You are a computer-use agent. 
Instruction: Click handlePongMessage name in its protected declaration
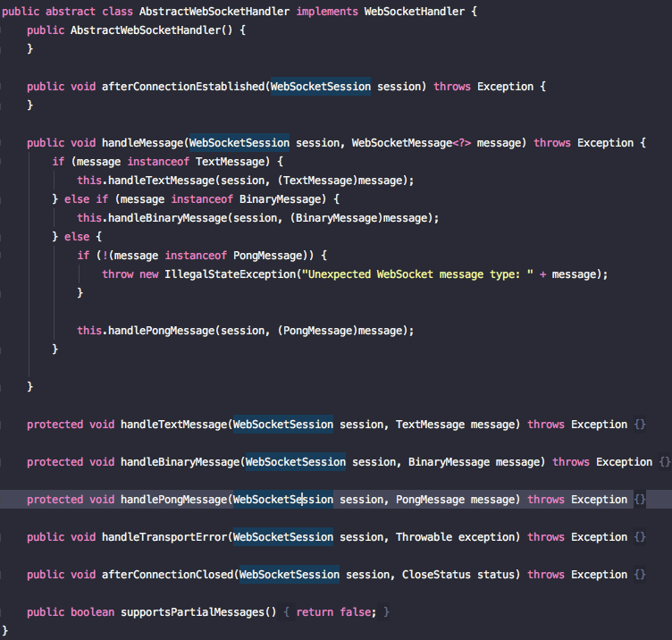pyautogui.click(x=173, y=500)
